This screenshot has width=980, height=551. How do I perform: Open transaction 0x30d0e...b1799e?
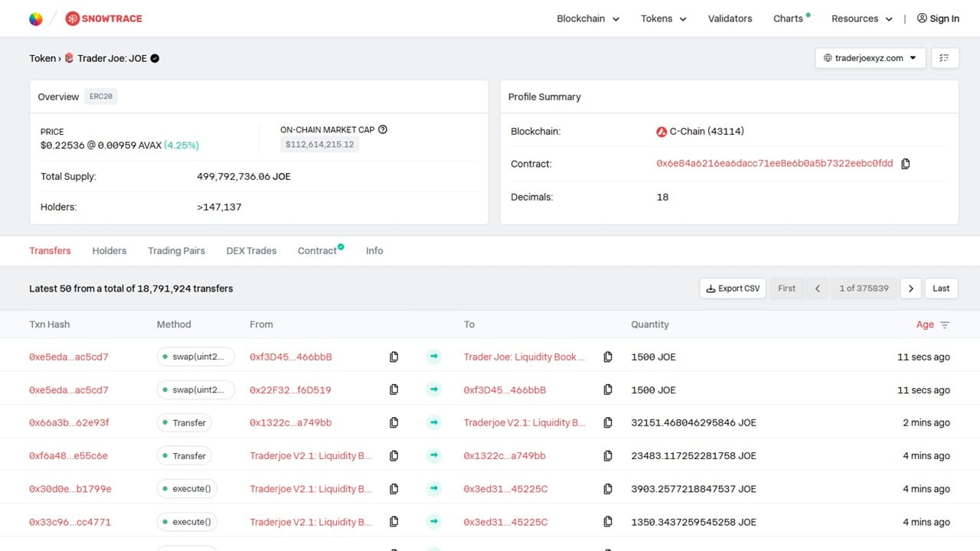point(70,488)
